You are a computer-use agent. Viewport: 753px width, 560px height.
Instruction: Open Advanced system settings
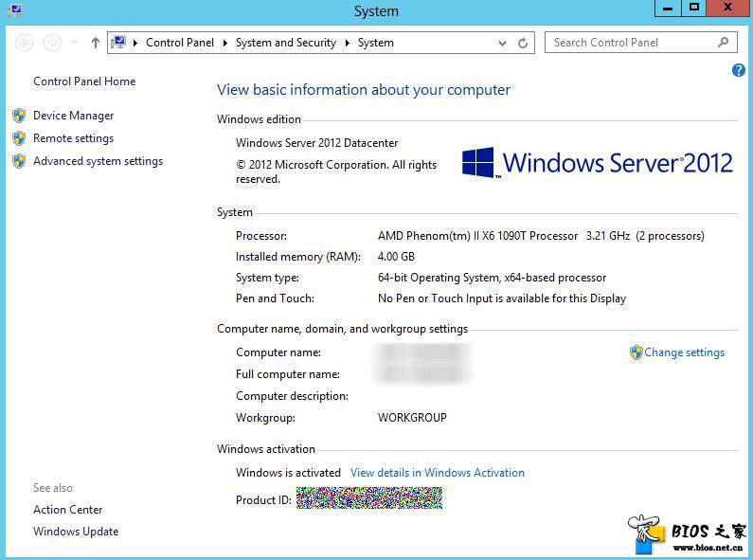[98, 161]
